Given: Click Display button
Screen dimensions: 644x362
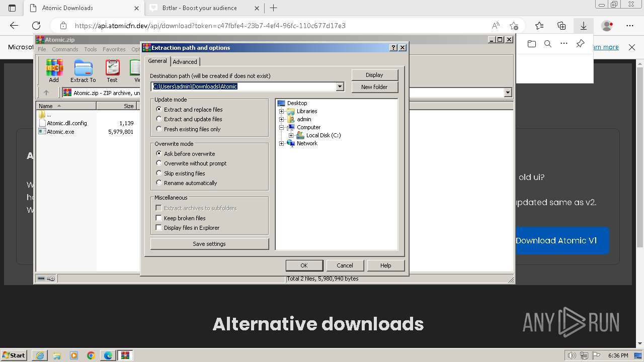Looking at the screenshot, I should 374,75.
